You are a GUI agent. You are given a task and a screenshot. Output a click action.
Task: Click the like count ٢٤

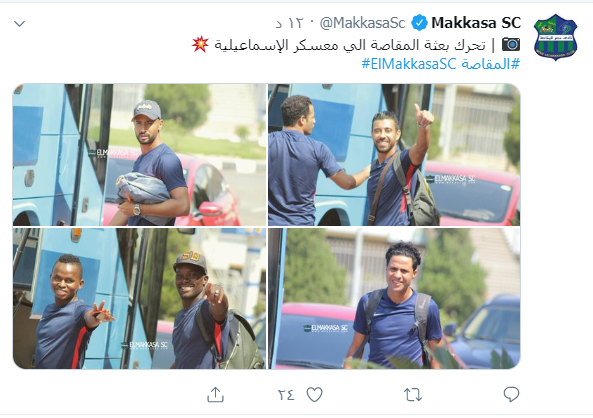[286, 395]
